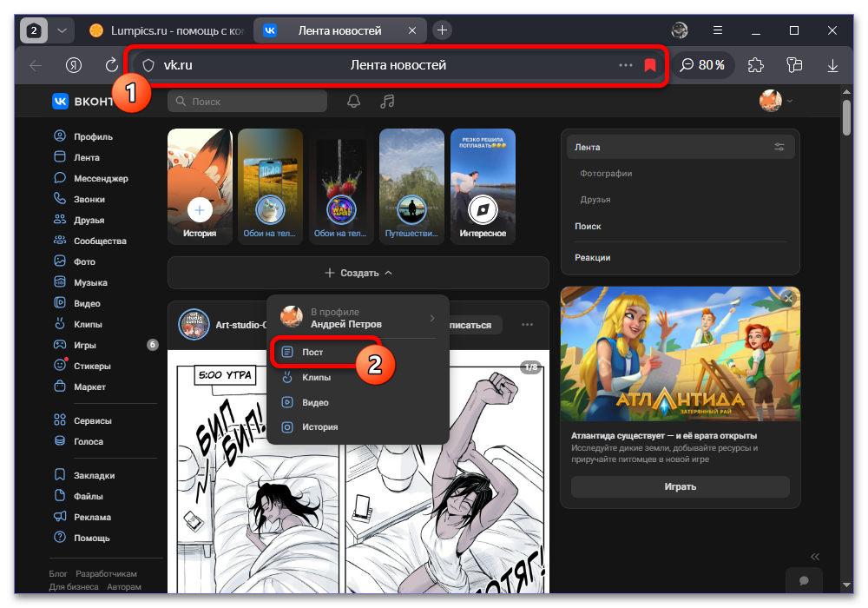Expand the profile avatar menu in the header
Viewport: 868px width, 608px height.
coord(776,101)
